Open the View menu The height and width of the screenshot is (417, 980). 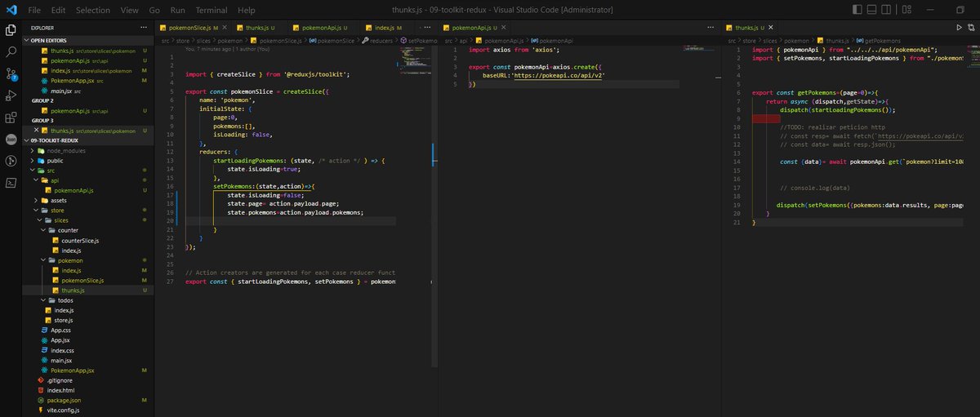tap(129, 10)
